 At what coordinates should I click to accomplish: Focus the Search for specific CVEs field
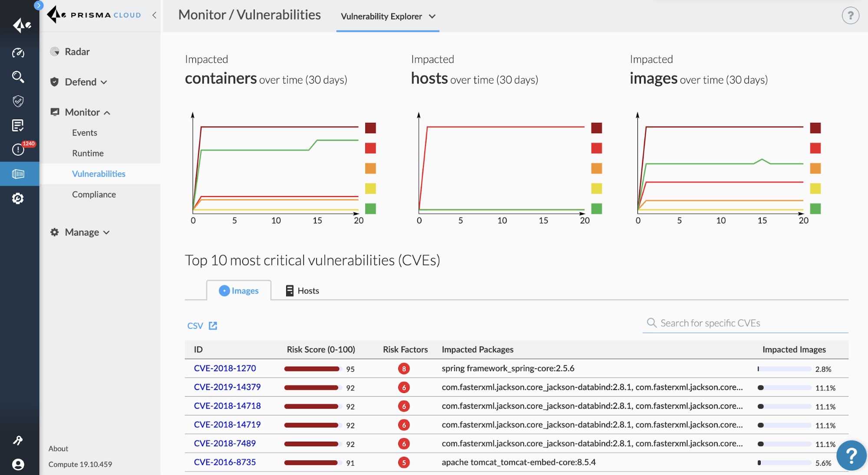(x=745, y=323)
